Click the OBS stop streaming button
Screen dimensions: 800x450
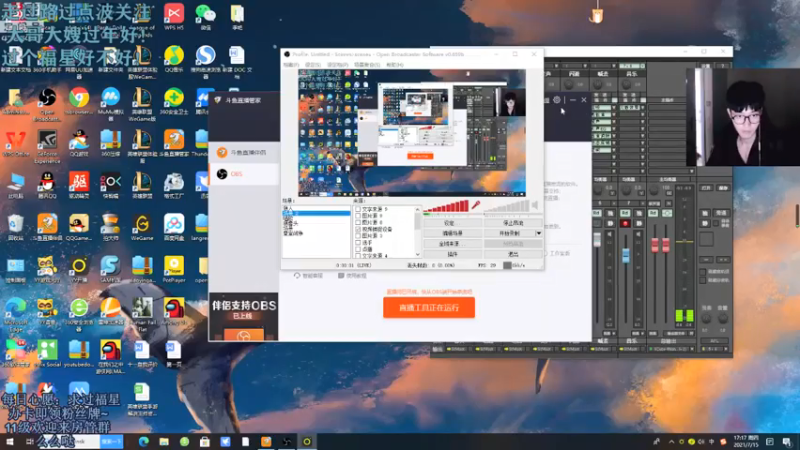[x=513, y=223]
